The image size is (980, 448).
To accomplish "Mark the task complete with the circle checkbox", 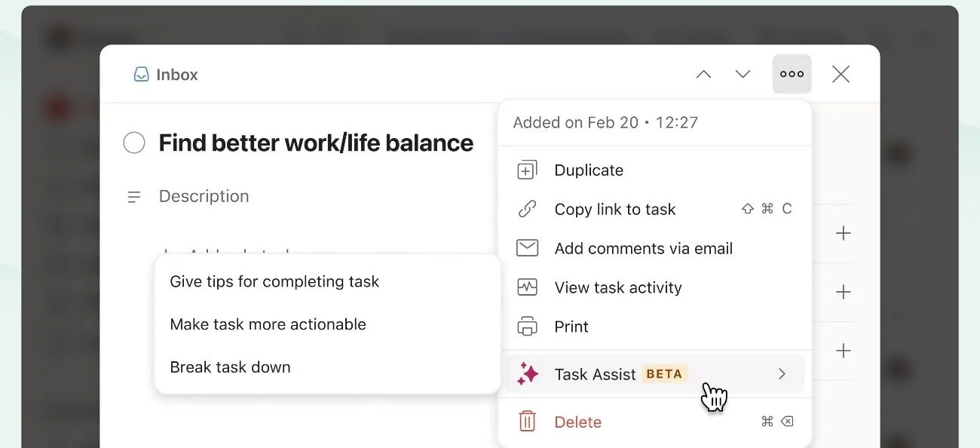I will pos(134,143).
